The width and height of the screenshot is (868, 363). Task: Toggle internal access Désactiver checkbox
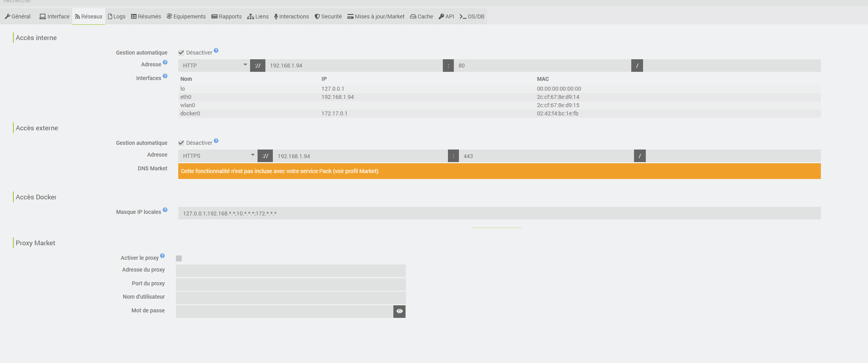click(181, 53)
